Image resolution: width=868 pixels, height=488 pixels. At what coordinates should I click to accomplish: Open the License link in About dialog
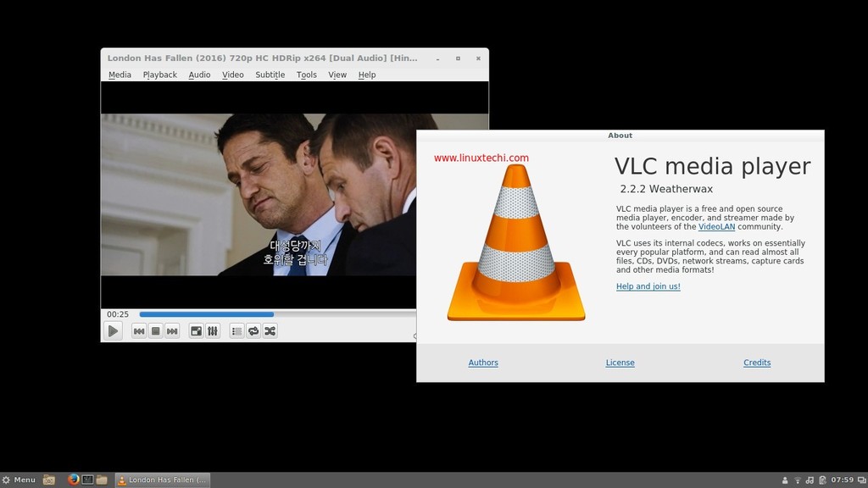(x=620, y=363)
